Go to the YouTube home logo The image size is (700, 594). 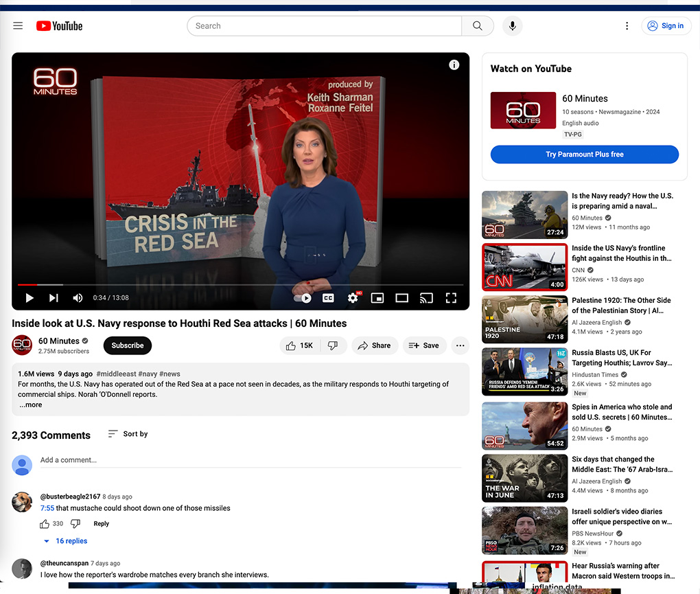[x=60, y=26]
